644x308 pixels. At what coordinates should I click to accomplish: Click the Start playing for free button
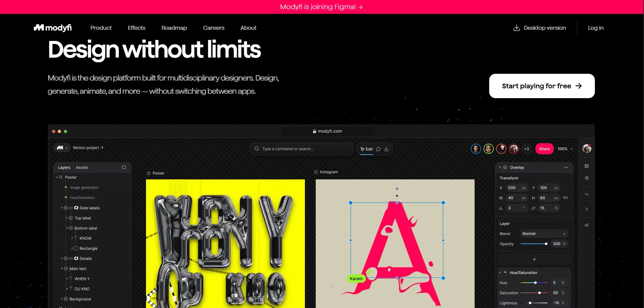tap(542, 86)
